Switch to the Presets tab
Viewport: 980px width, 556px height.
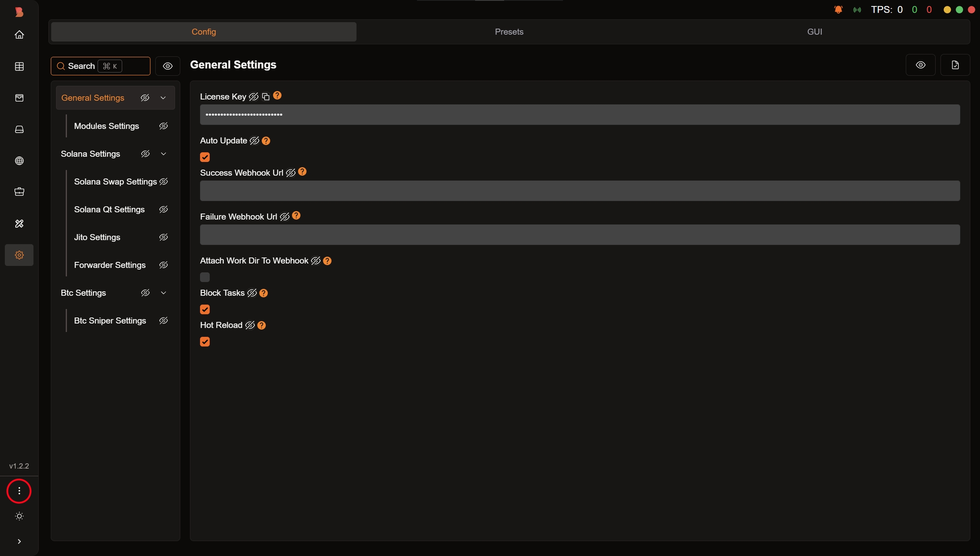pos(509,32)
